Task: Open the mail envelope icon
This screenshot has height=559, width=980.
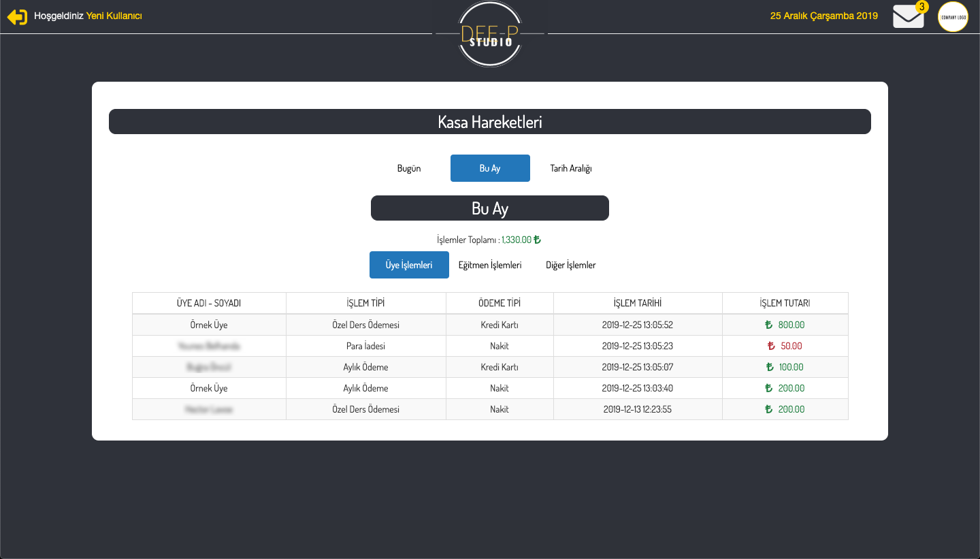Action: click(x=908, y=17)
